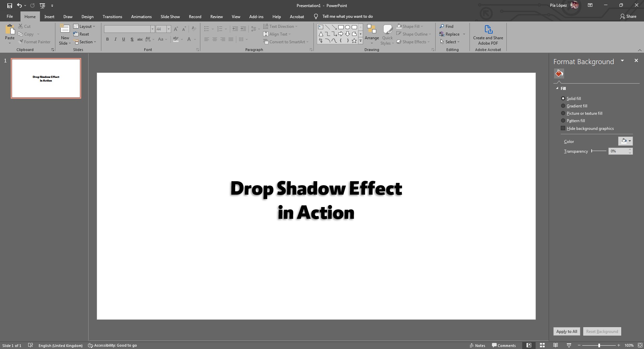Open Create and Share Adobe PDF
Image resolution: width=644 pixels, height=349 pixels.
pyautogui.click(x=488, y=34)
